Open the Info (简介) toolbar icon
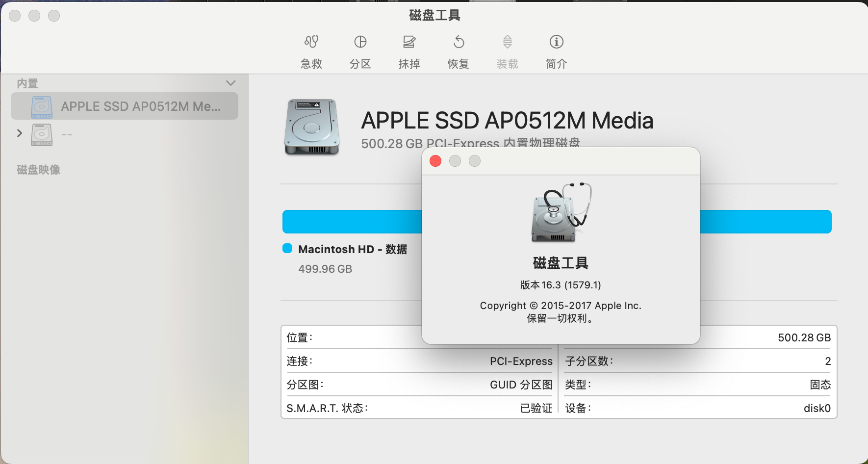The height and width of the screenshot is (464, 868). 556,42
